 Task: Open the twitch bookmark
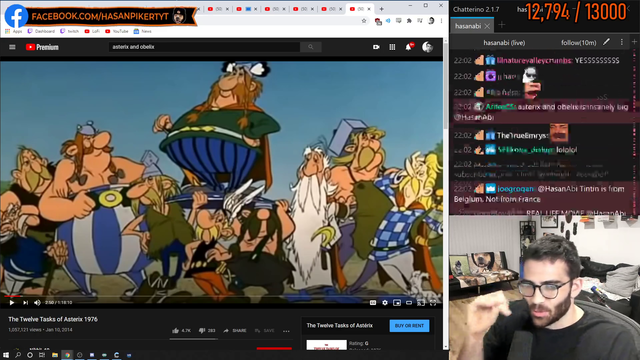tap(69, 31)
